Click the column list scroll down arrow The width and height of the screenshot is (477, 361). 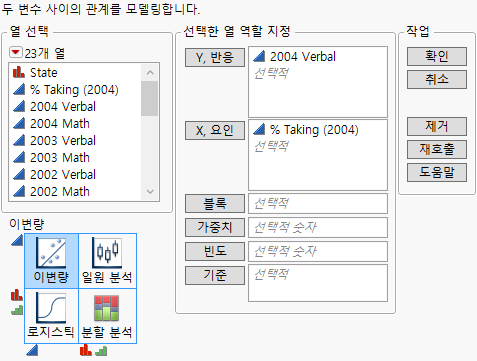(150, 191)
